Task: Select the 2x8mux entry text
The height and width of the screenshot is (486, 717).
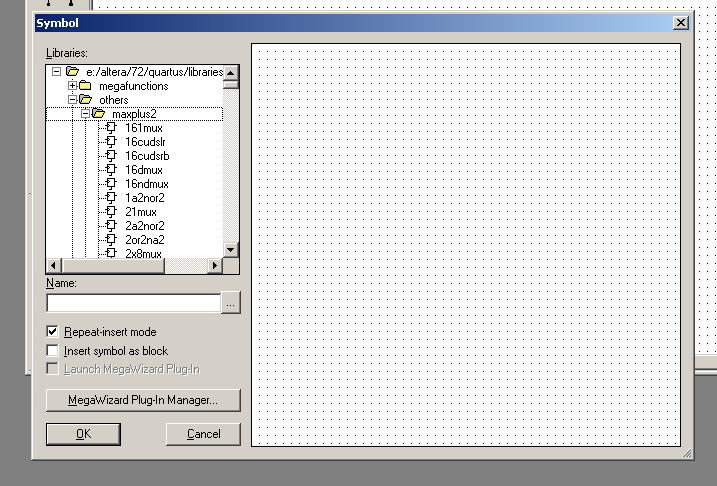Action: [144, 253]
